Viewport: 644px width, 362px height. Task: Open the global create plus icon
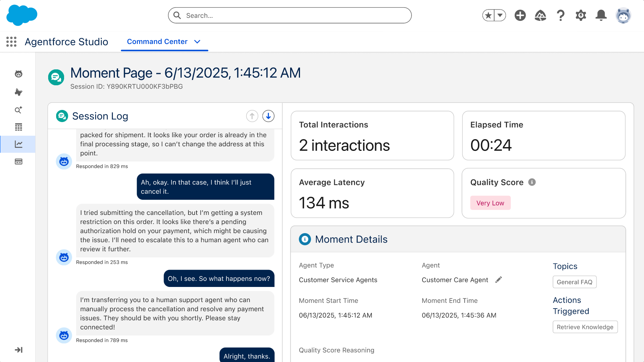click(520, 16)
